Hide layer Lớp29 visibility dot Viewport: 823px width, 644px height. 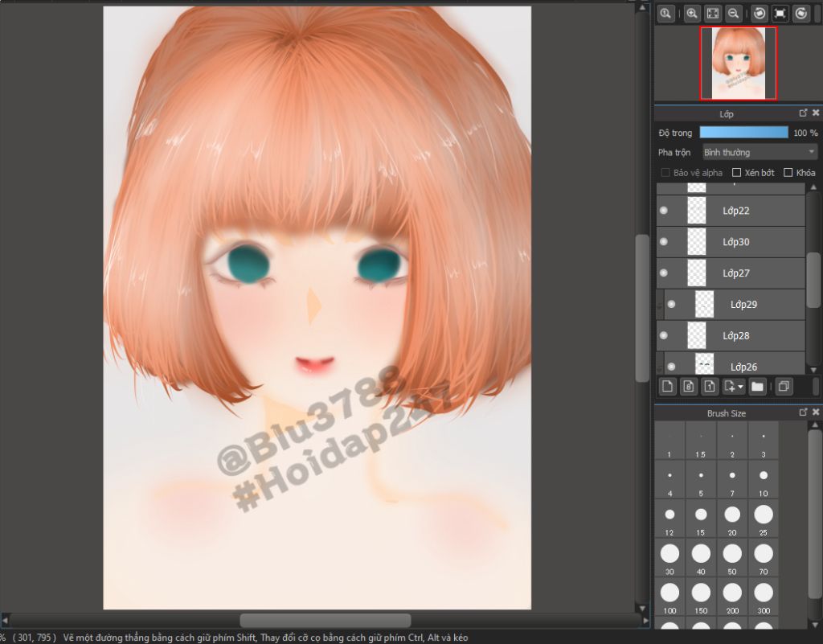point(671,304)
